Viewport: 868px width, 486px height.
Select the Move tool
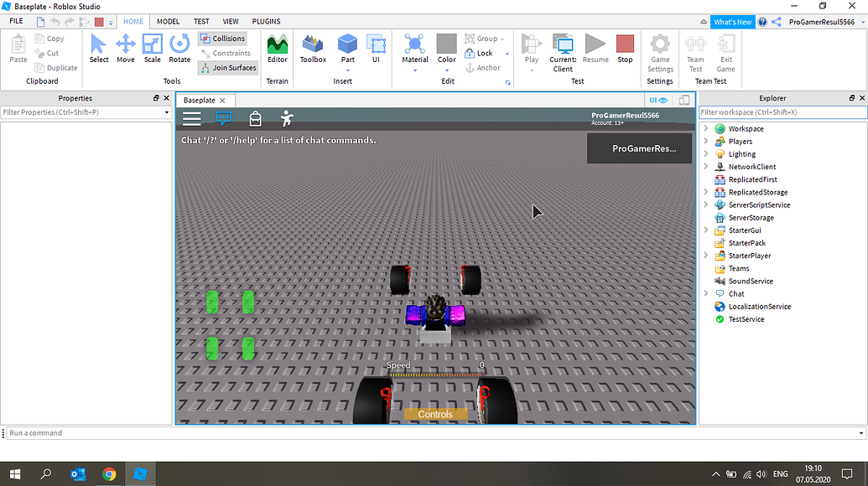click(126, 49)
